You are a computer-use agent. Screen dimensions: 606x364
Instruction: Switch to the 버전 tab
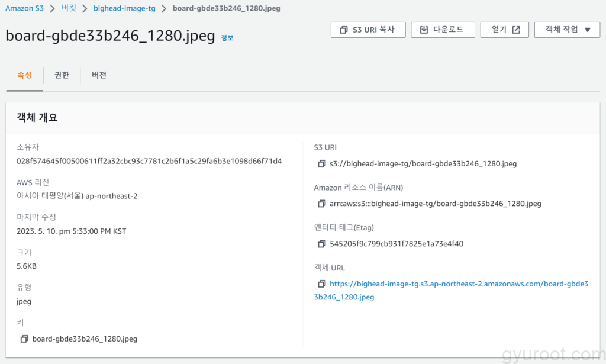99,75
